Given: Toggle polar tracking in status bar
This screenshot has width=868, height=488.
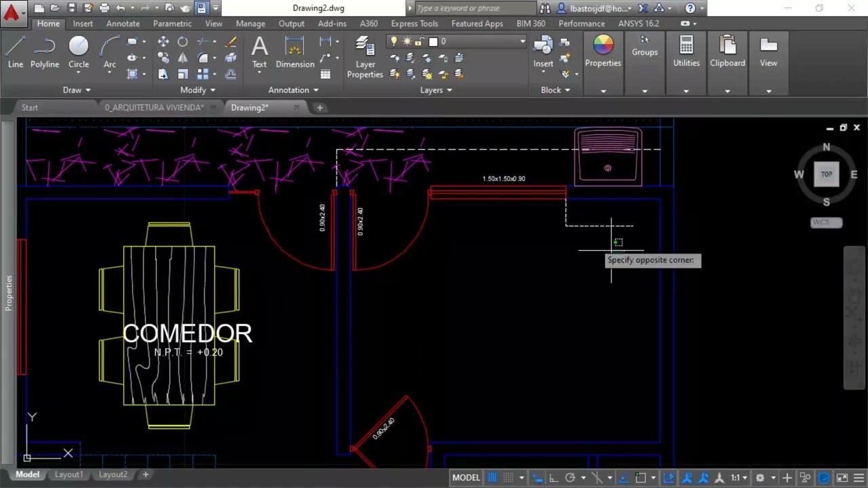Looking at the screenshot, I should (570, 478).
